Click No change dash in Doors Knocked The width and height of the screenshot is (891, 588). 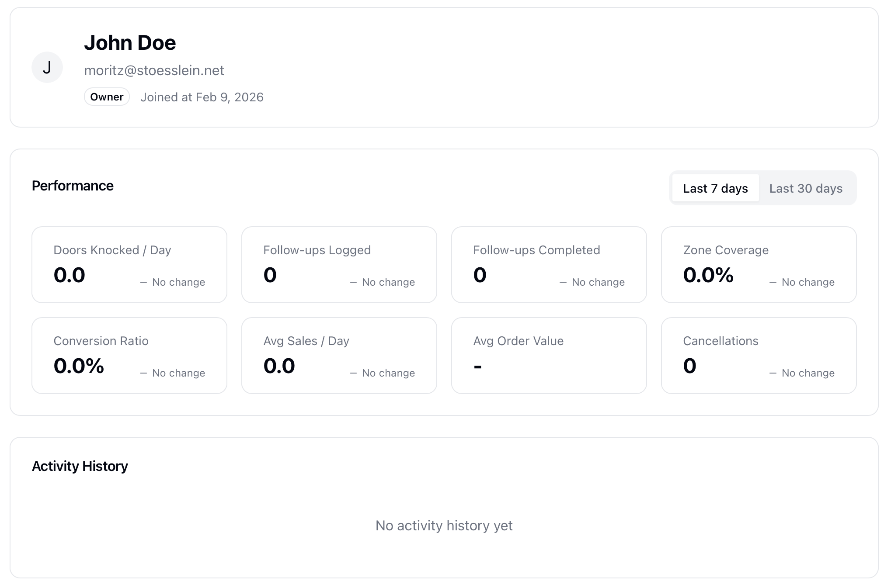143,283
